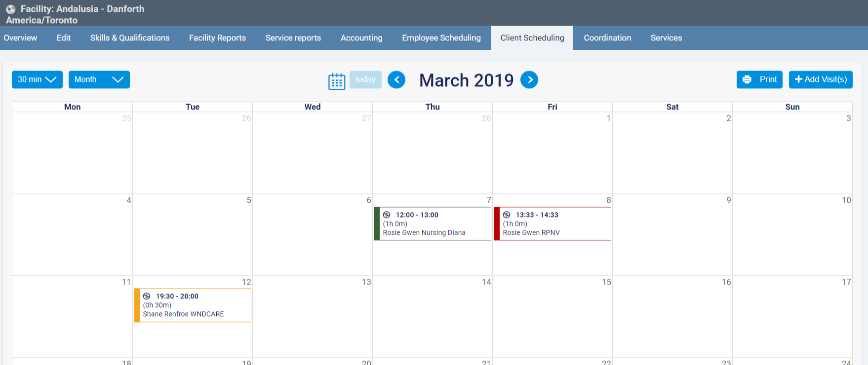Click the Sun column header

pyautogui.click(x=792, y=107)
